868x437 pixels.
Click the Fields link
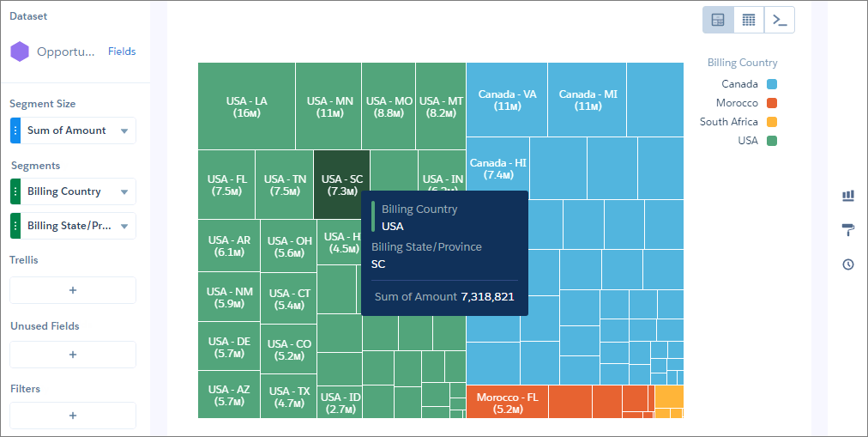click(122, 52)
